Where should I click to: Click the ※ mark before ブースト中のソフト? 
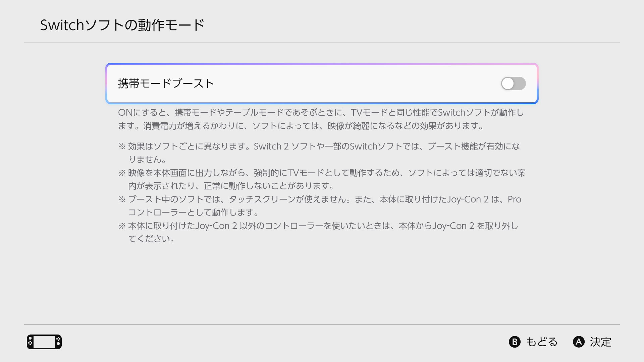click(x=122, y=199)
